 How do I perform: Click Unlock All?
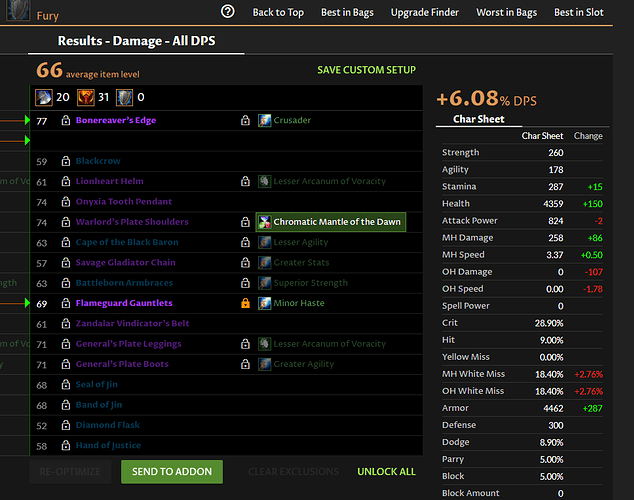[x=386, y=472]
